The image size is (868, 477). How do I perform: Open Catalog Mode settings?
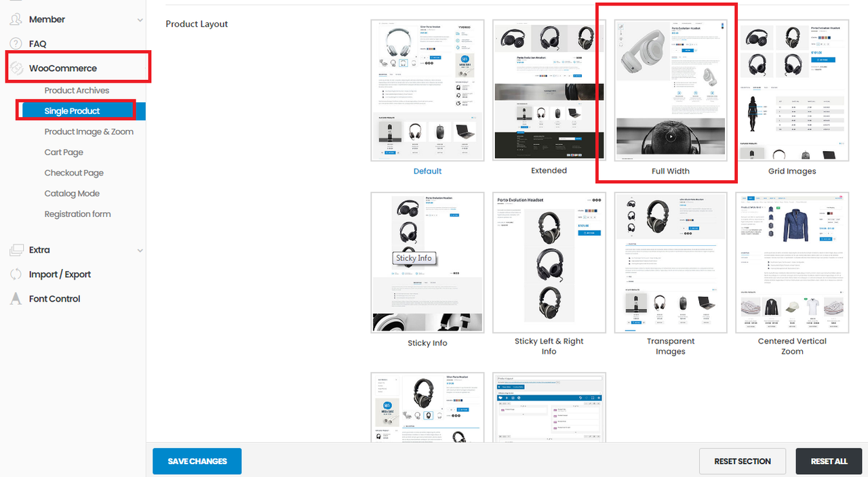click(x=72, y=194)
